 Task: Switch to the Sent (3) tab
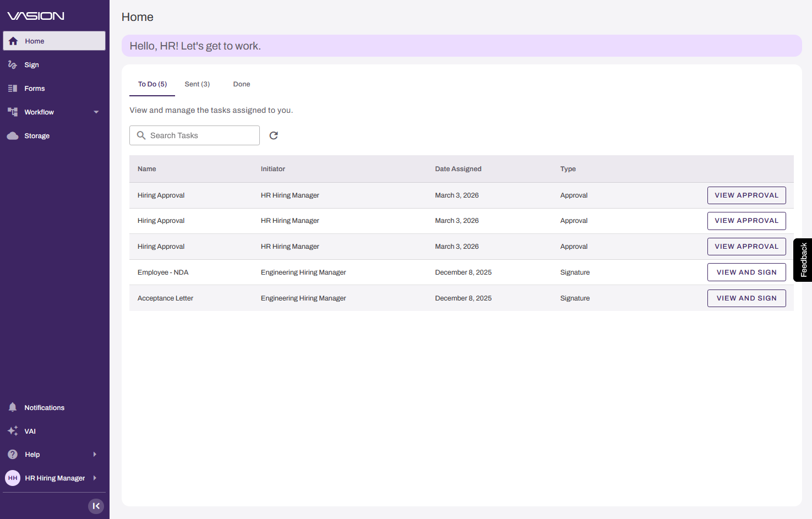click(197, 84)
